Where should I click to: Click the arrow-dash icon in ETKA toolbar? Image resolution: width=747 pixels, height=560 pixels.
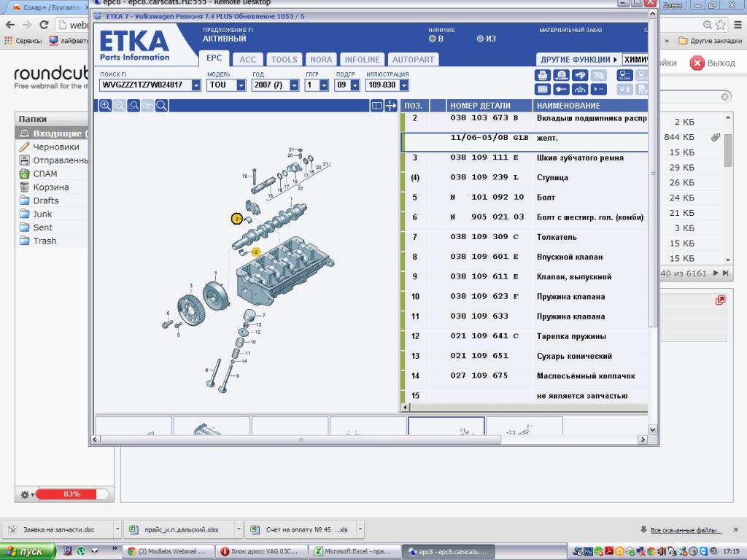point(598,89)
